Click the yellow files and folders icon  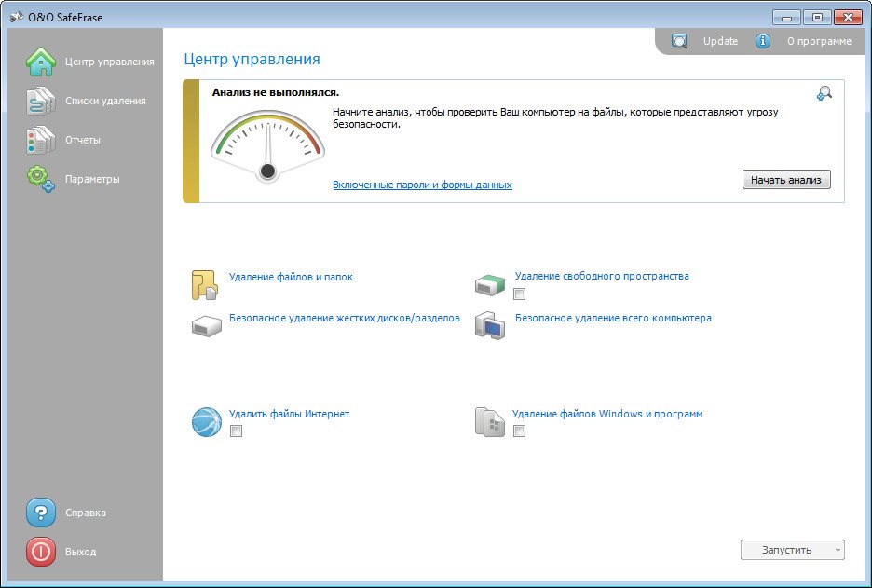click(x=205, y=285)
